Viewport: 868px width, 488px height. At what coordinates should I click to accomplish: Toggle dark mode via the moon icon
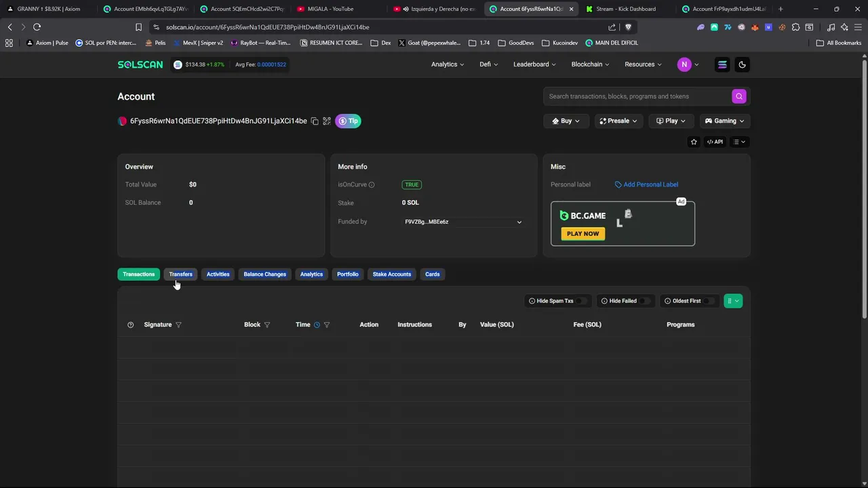click(742, 64)
